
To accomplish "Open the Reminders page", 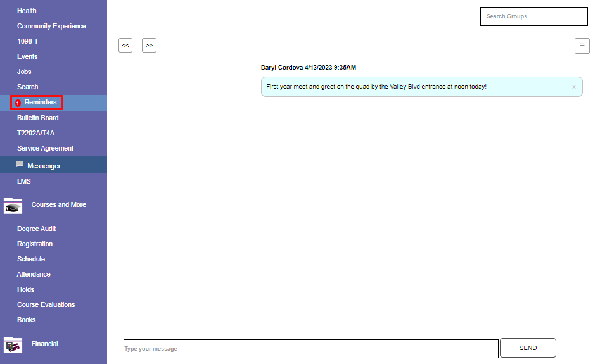I will coord(41,102).
